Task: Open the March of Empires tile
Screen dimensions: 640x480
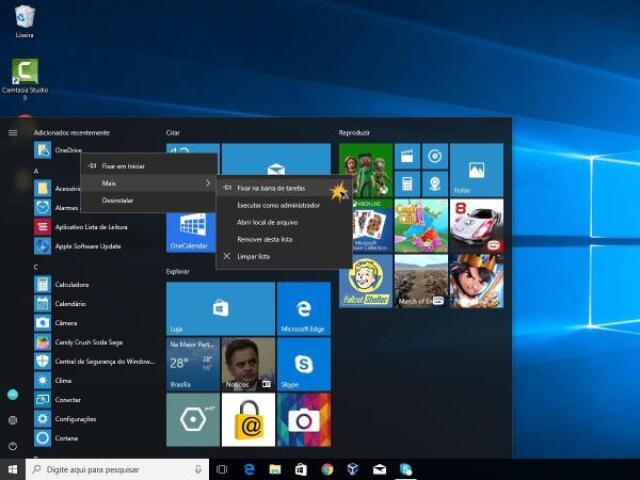Action: pos(421,281)
